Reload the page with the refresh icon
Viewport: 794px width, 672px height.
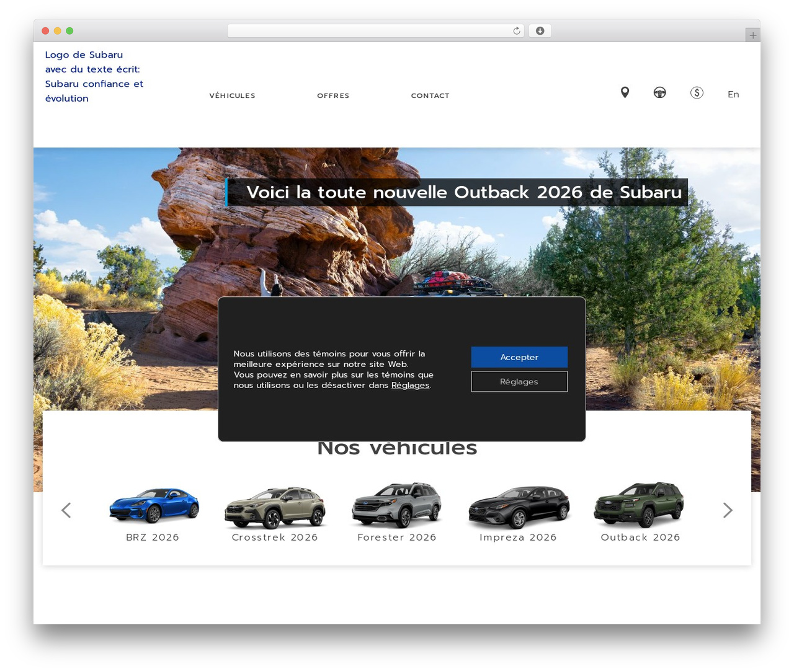tap(516, 31)
